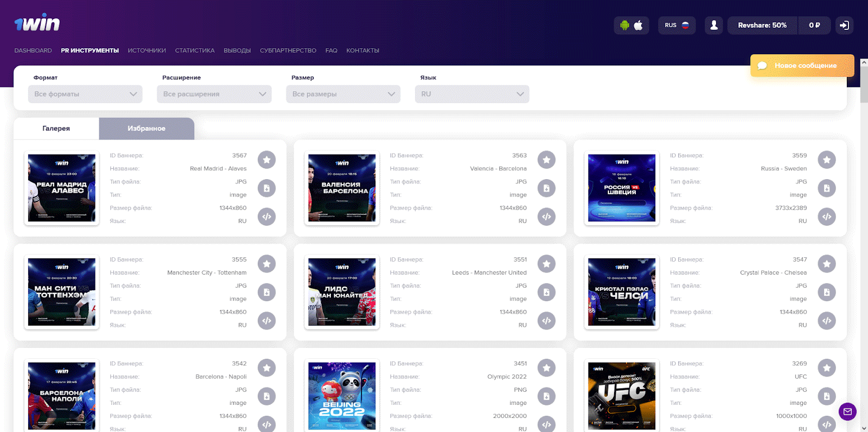
Task: Click banner ID 3567 value
Action: [239, 155]
